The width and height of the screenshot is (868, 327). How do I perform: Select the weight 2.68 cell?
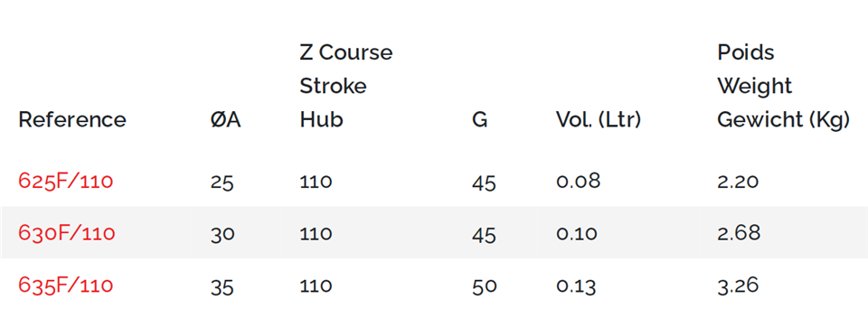pos(739,233)
